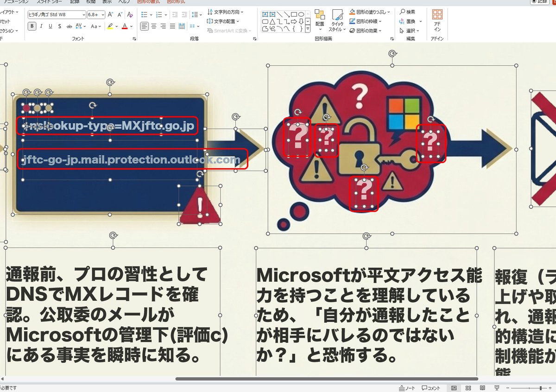Viewport: 556px width, 392px height.
Task: Select justify text alignment
Action: [172, 26]
